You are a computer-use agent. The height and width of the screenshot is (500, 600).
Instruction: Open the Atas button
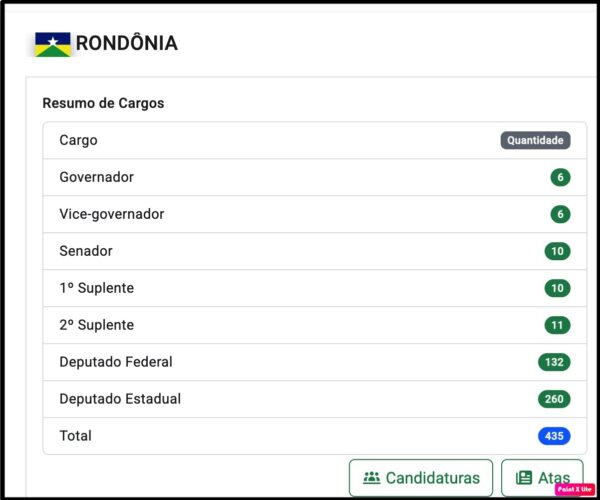[542, 478]
